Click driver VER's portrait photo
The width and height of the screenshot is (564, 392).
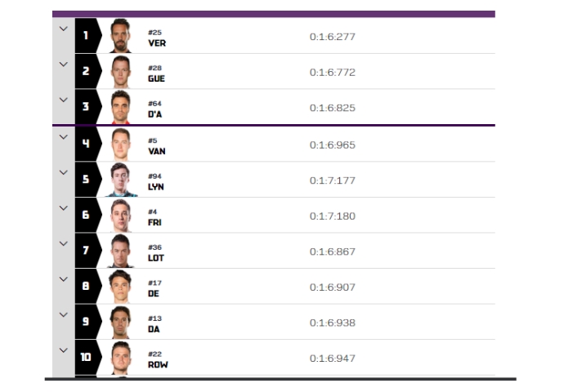(120, 36)
